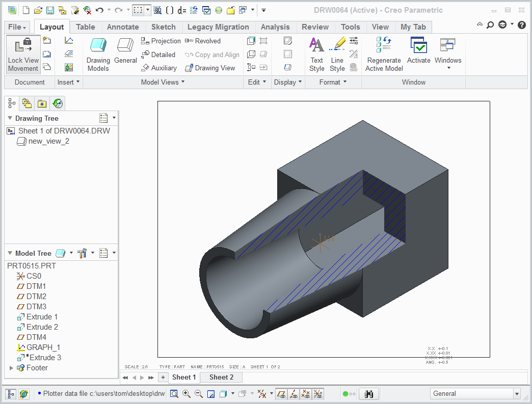The width and height of the screenshot is (532, 404).
Task: Click the Revolved view button
Action: [x=202, y=41]
